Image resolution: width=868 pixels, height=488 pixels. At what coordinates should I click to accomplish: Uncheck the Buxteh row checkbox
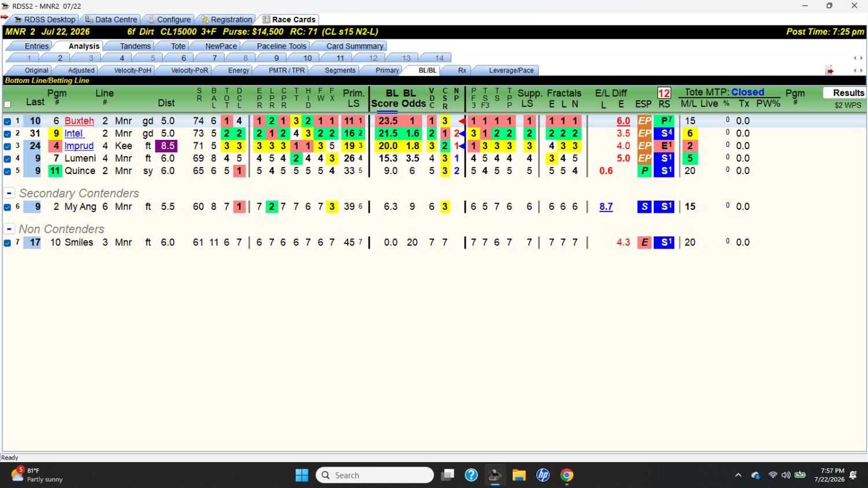[8, 121]
